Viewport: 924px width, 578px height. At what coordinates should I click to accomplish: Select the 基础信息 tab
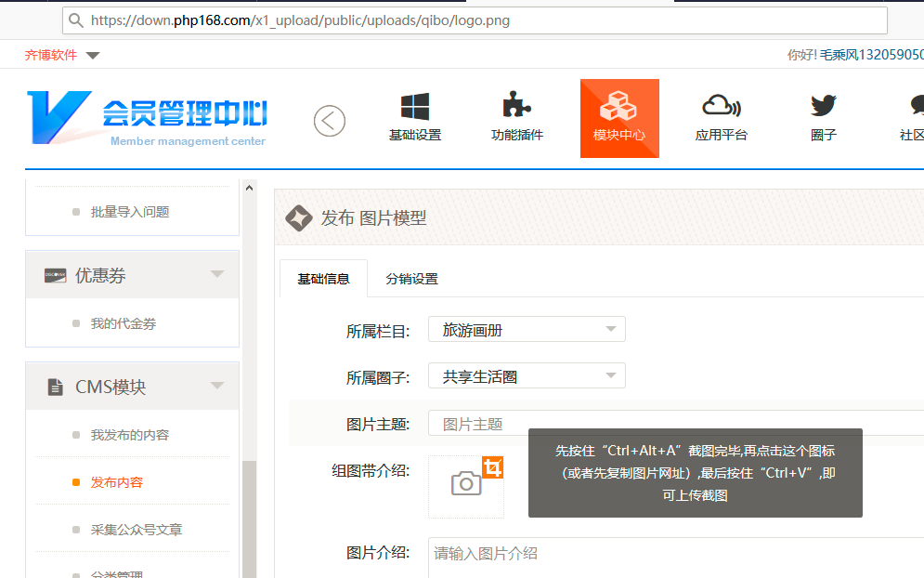pos(323,279)
